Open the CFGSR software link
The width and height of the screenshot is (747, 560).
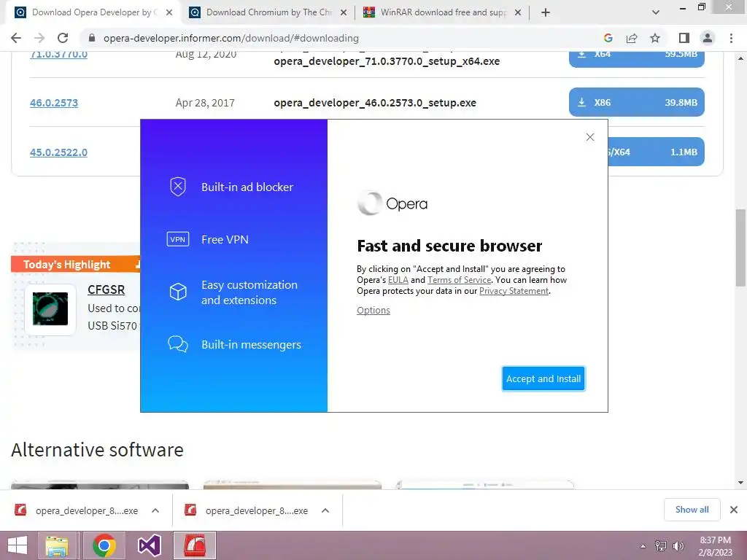106,290
